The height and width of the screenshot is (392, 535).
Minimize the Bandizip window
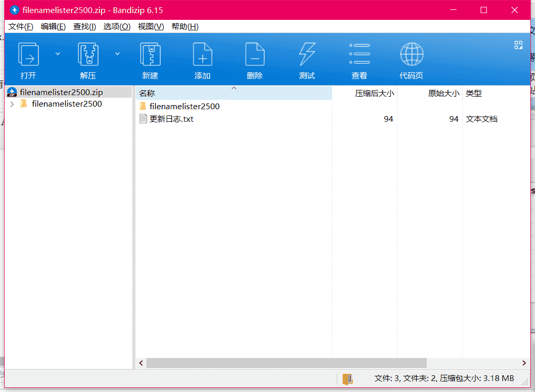tap(453, 10)
